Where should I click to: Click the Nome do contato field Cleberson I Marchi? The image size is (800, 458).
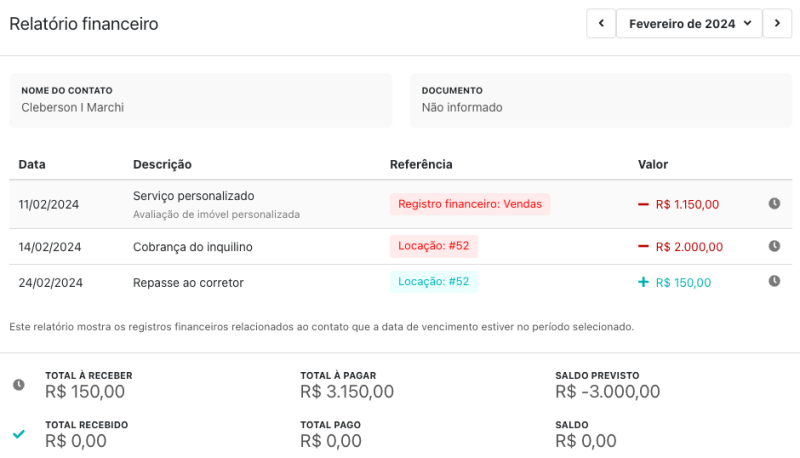pos(72,107)
